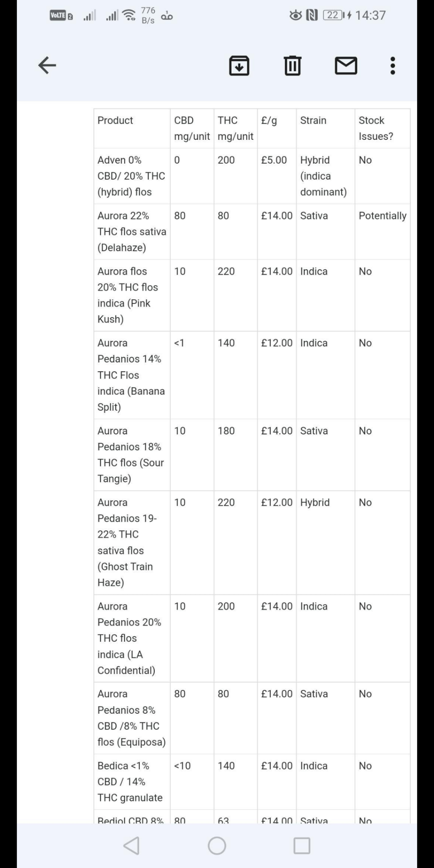This screenshot has height=868, width=434.
Task: Open the three-dot overflow menu
Action: pos(392,66)
